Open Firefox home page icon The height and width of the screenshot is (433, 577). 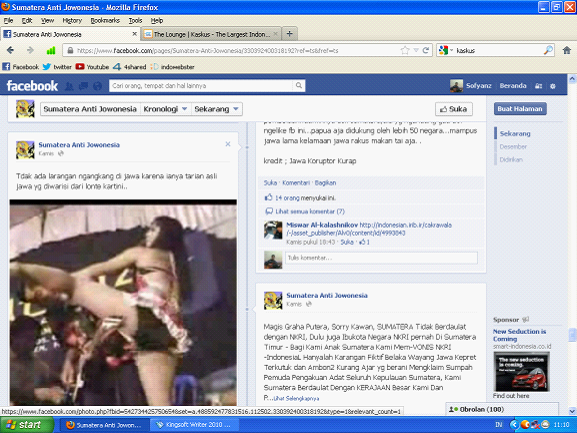[567, 50]
